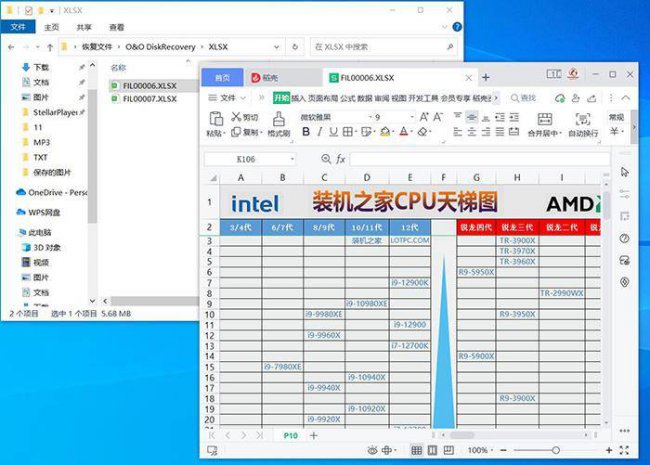Open a new document tab with plus
Image resolution: width=650 pixels, height=465 pixels.
[486, 78]
